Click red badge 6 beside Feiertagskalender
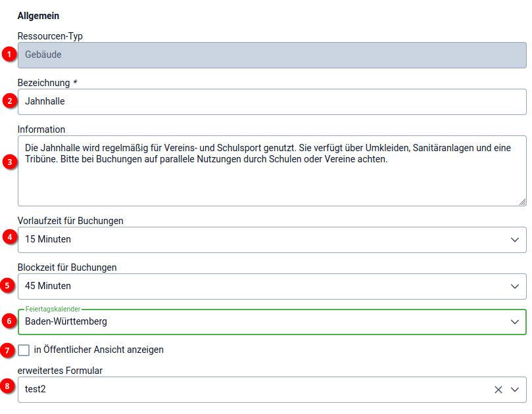532x414 pixels. click(x=9, y=321)
